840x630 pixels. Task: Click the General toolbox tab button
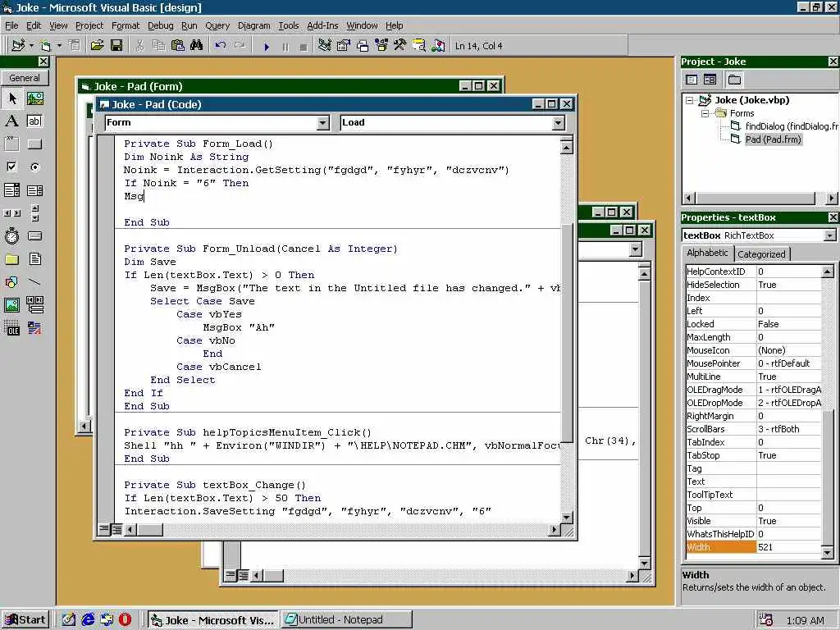(25, 78)
